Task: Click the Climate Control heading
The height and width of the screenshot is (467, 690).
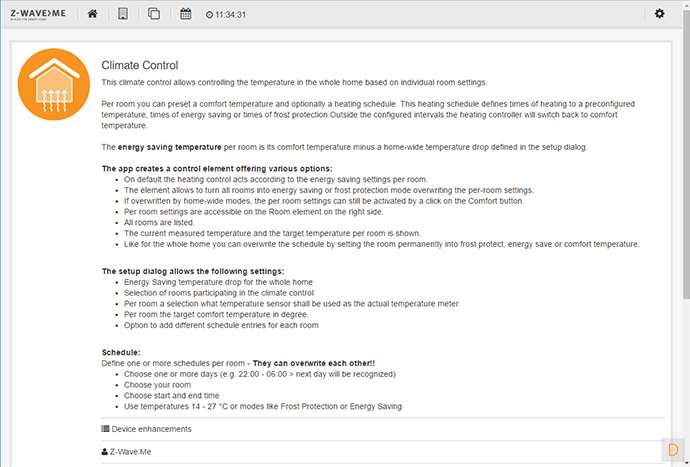Action: [140, 65]
